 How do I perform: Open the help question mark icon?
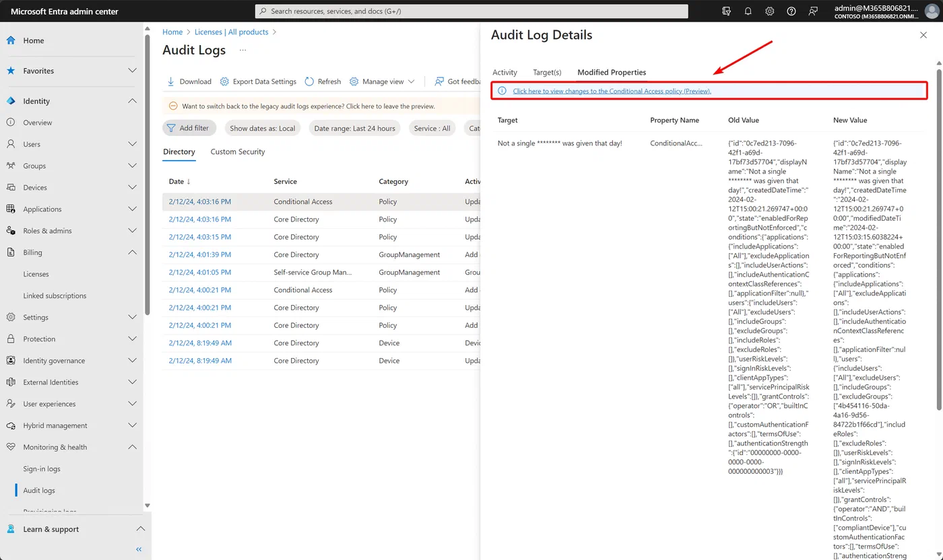click(x=791, y=11)
